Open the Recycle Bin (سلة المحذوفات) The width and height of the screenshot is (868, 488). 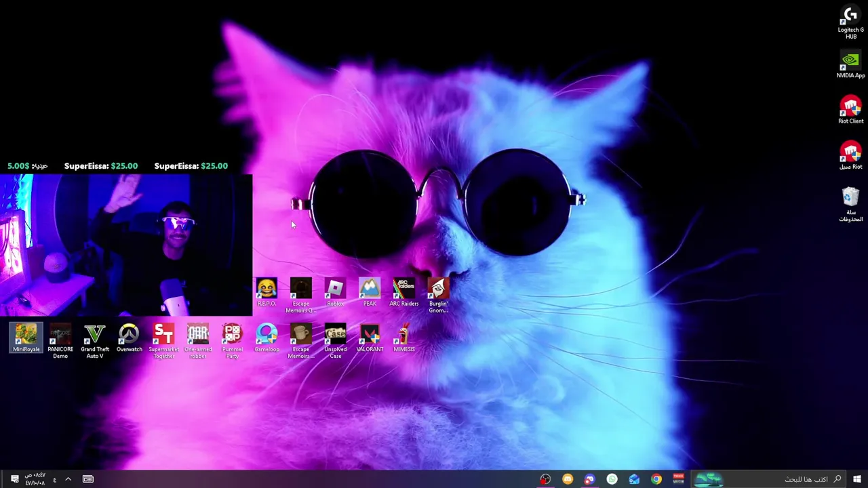point(850,204)
